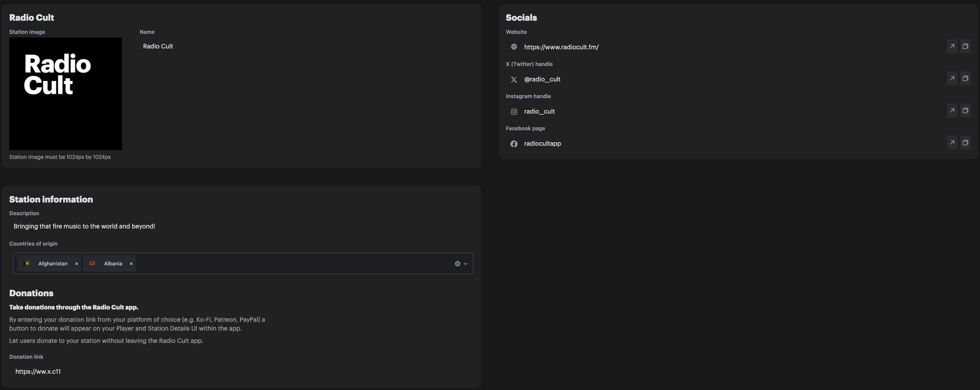Remove Albania from countries of origin
The height and width of the screenshot is (390, 980).
click(x=131, y=264)
